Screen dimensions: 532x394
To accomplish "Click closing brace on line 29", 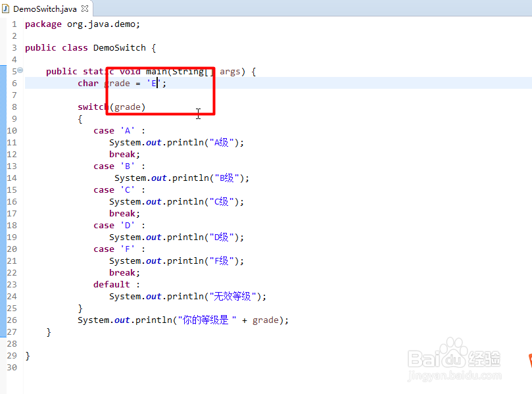I will click(28, 356).
